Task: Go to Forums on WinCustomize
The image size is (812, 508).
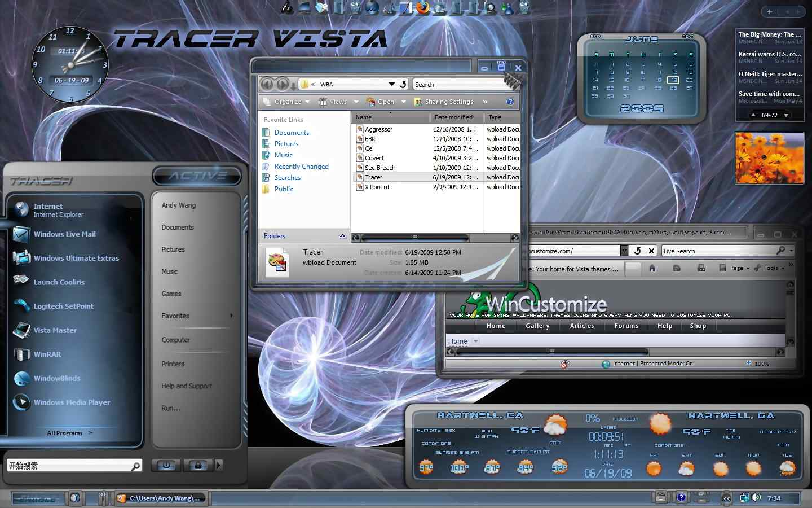Action: point(626,326)
